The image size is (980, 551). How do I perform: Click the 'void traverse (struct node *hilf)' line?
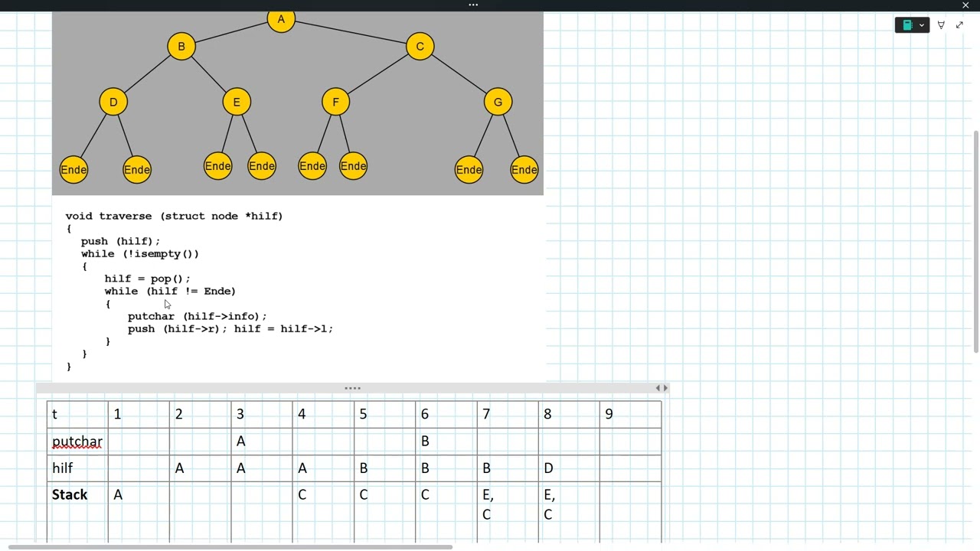pyautogui.click(x=174, y=216)
